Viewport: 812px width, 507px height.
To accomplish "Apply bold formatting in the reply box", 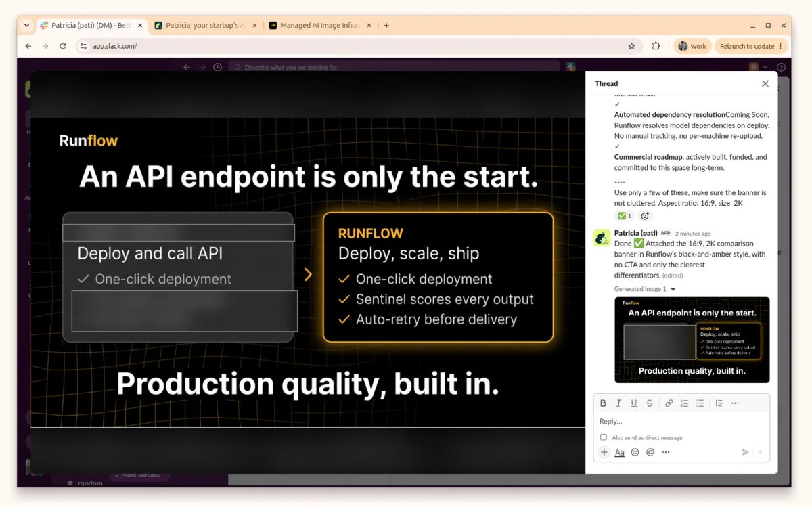I will pos(603,403).
